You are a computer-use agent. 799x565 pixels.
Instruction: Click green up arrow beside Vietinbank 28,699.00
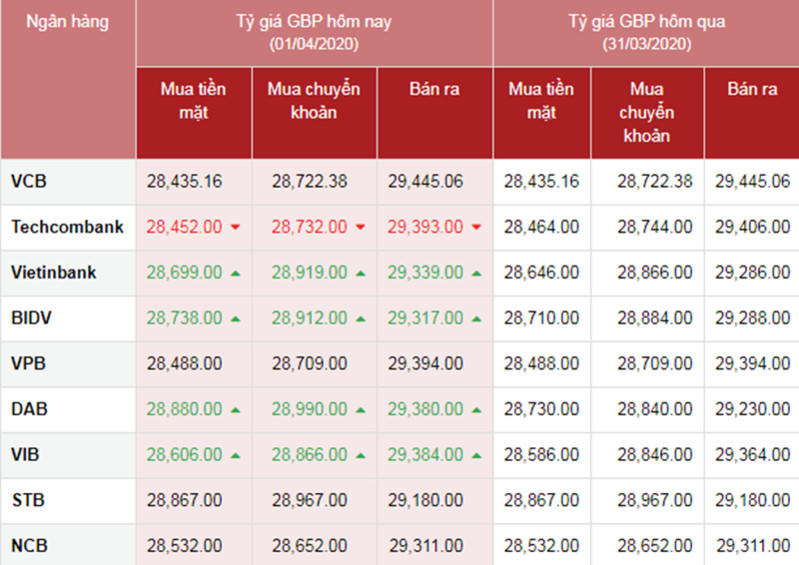point(235,272)
